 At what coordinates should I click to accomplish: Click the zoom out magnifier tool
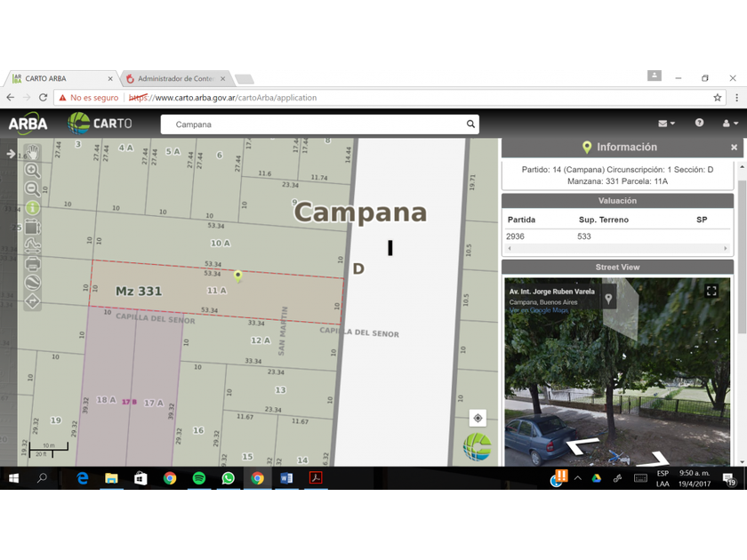32,188
